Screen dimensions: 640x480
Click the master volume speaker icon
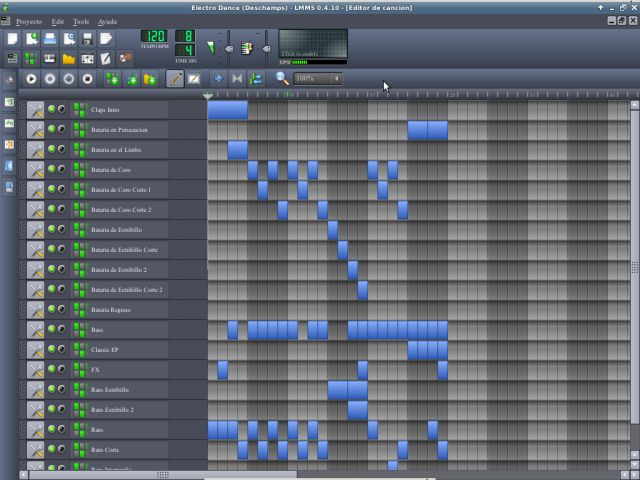(211, 48)
